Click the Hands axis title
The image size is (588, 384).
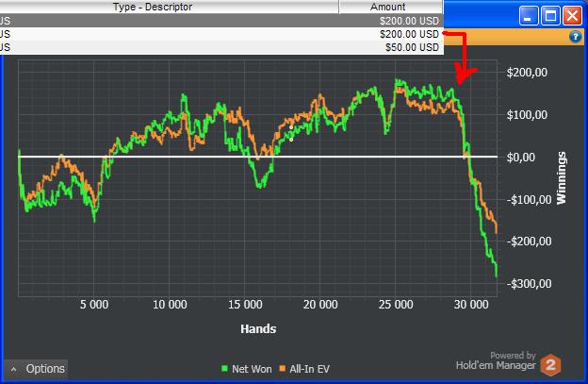258,329
